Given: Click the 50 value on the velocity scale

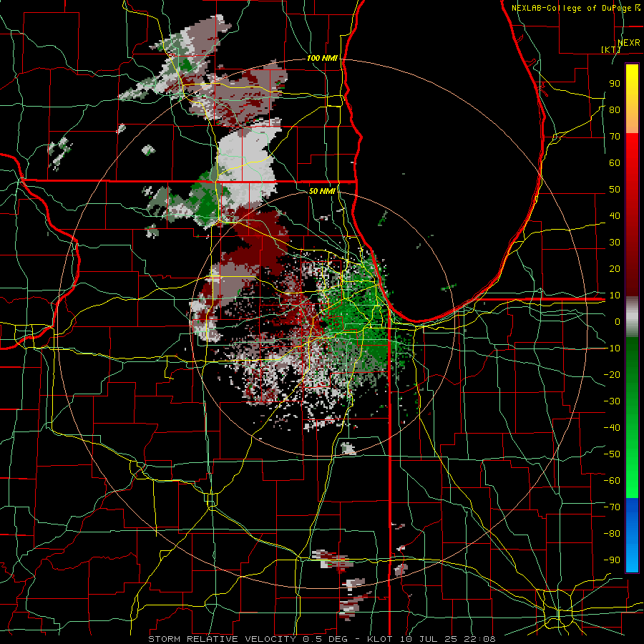Looking at the screenshot, I should pyautogui.click(x=615, y=190).
